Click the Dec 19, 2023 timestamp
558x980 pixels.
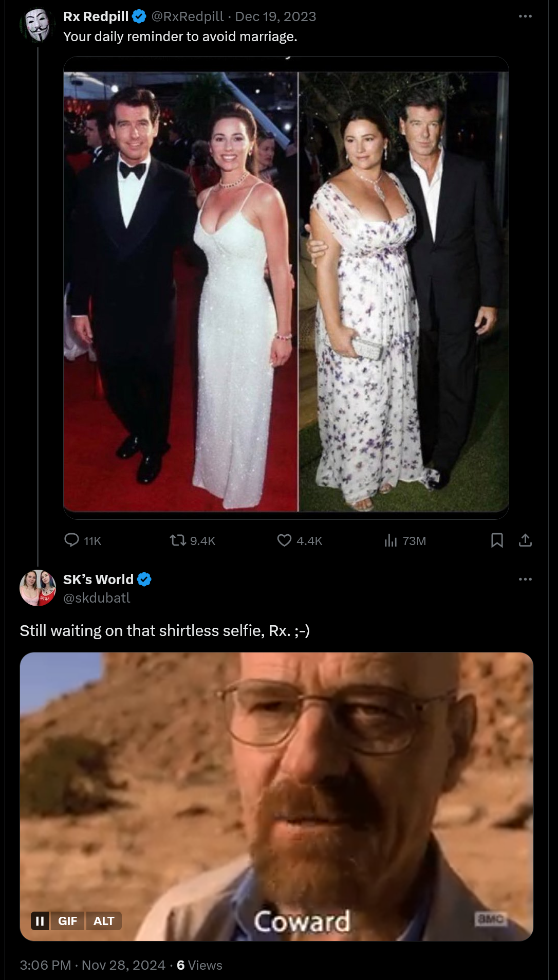pos(275,16)
